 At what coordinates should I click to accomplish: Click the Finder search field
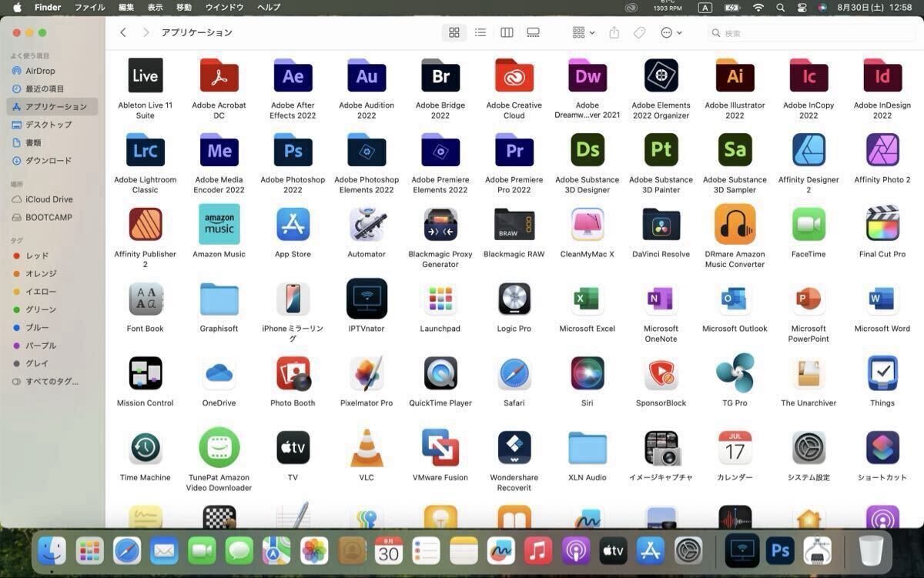tap(812, 33)
